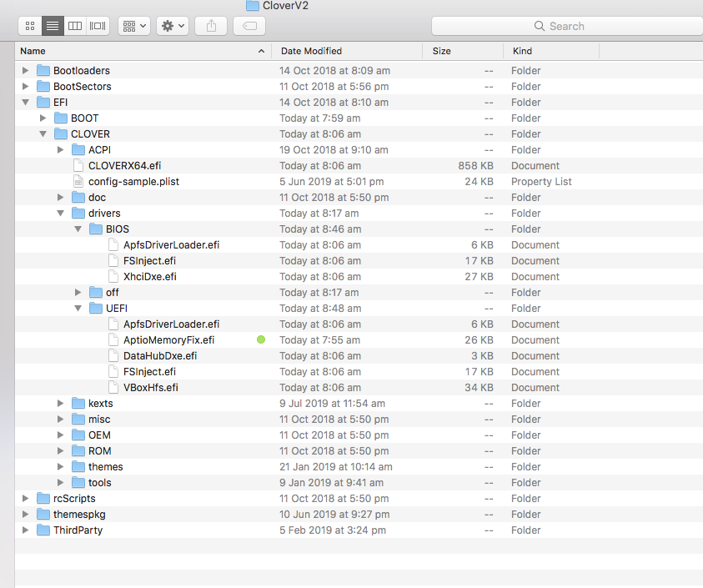Select the doc folder icon
Image resolution: width=703 pixels, height=588 pixels.
point(78,198)
